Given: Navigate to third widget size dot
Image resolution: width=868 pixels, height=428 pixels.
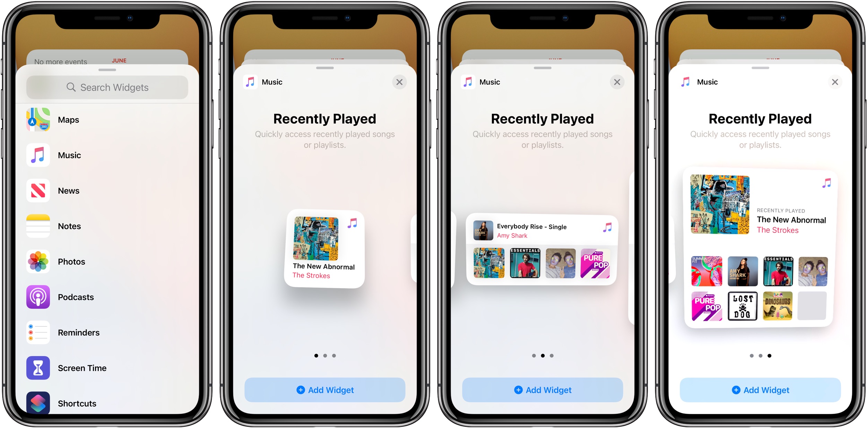Looking at the screenshot, I should pos(553,359).
